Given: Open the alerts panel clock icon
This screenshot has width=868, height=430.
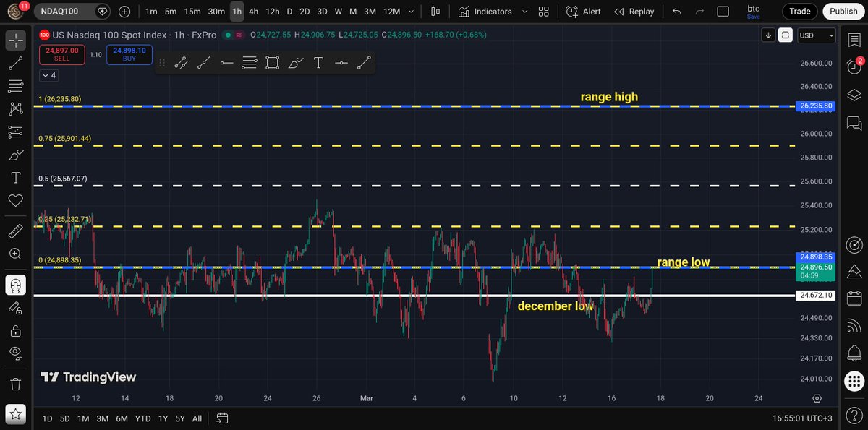Looking at the screenshot, I should pyautogui.click(x=854, y=66).
